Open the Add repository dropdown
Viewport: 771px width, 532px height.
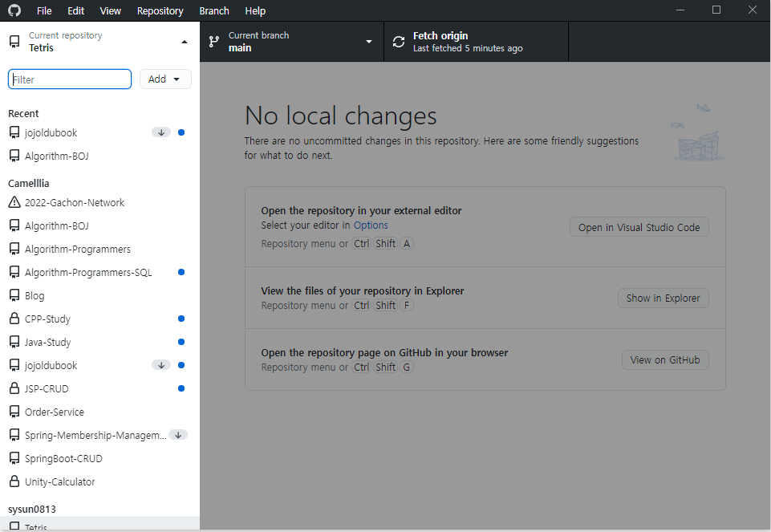coord(165,79)
